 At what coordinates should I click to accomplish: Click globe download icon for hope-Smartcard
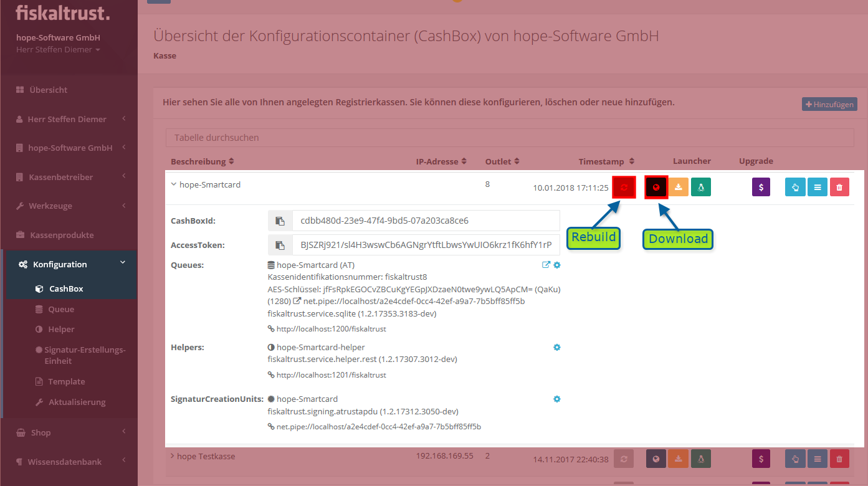pos(656,187)
